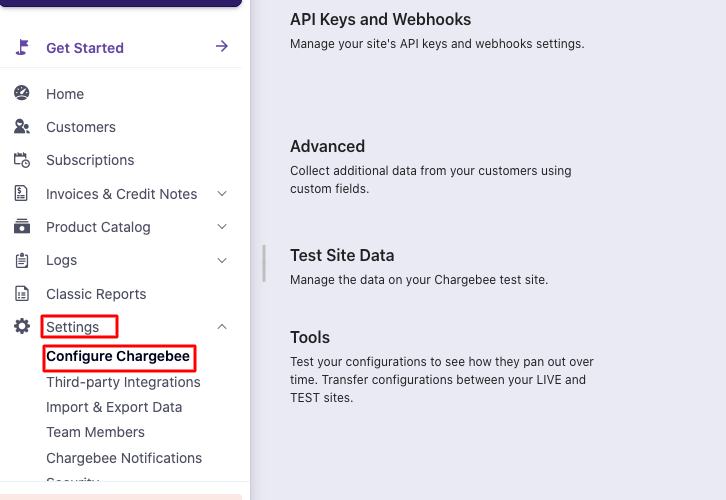
Task: Click the Get Started flag icon
Action: [22, 47]
